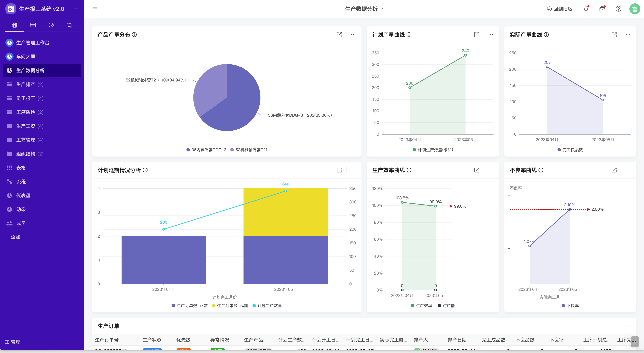Image resolution: width=644 pixels, height=353 pixels.
Task: Collapse sidebar with hamburger menu icon
Action: click(x=95, y=9)
